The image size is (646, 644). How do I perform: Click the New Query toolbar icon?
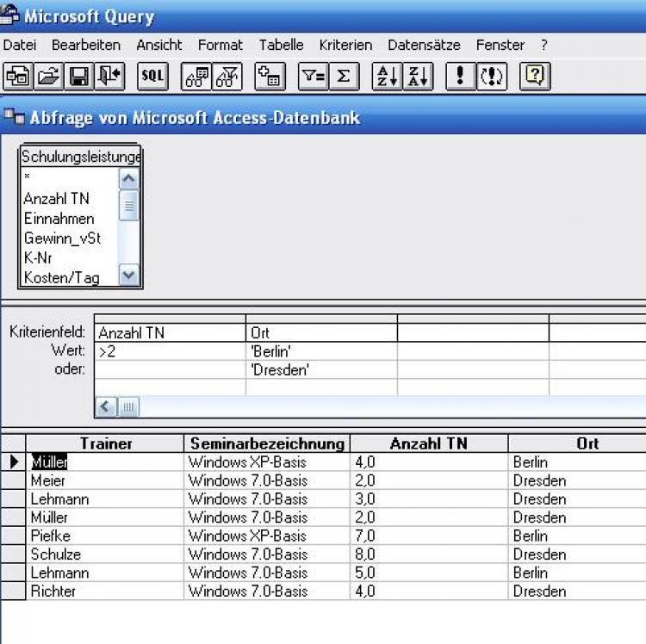18,76
